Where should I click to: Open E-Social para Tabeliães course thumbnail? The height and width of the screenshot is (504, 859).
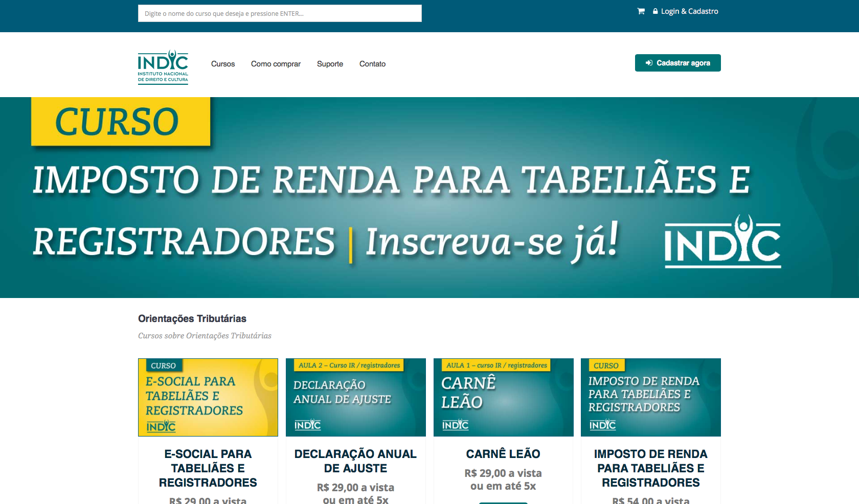[208, 397]
